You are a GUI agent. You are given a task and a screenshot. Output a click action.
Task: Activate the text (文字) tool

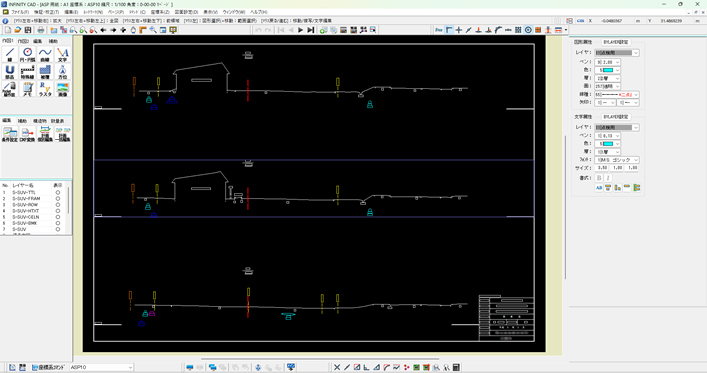pyautogui.click(x=63, y=54)
